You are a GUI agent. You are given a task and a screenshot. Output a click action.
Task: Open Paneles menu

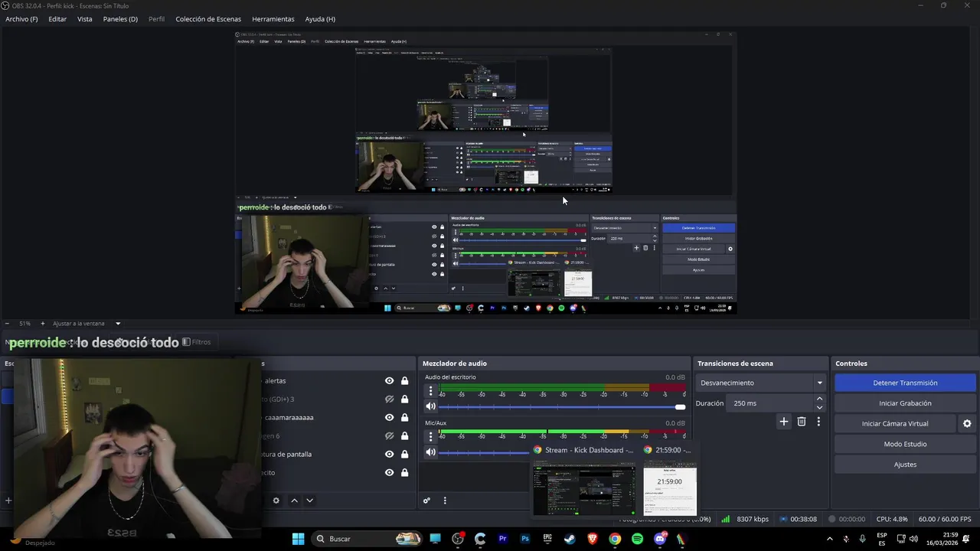tap(120, 19)
